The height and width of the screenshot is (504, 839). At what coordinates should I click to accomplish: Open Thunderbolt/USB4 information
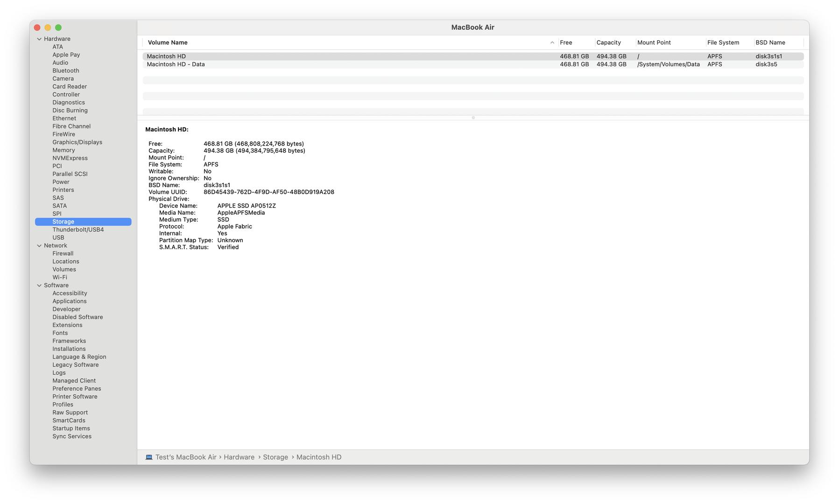click(78, 230)
